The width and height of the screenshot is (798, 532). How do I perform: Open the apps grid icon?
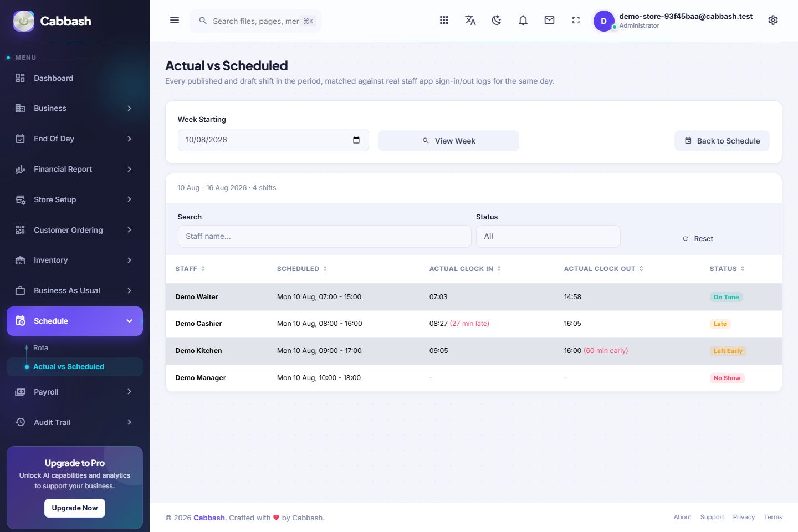tap(444, 21)
